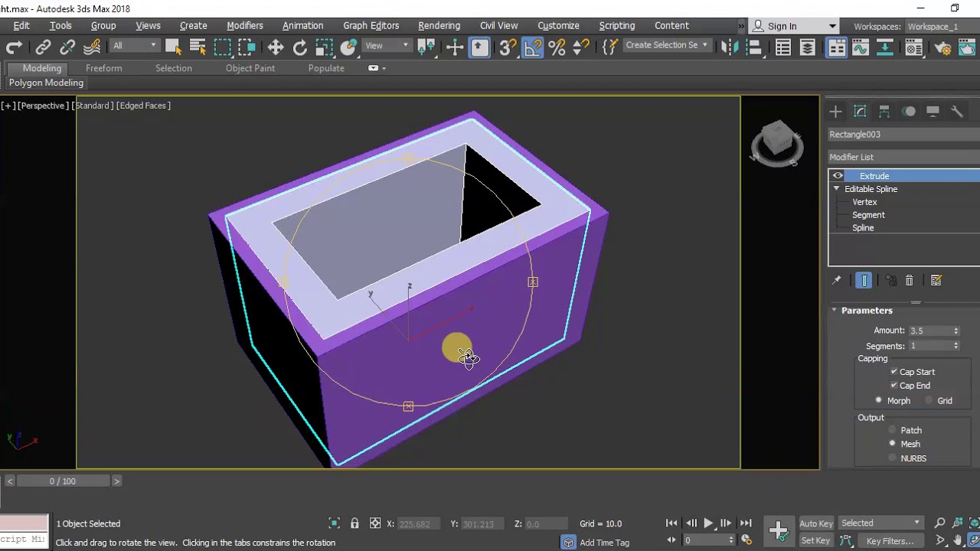This screenshot has width=980, height=551.
Task: Select the Patch output radio button
Action: [892, 430]
